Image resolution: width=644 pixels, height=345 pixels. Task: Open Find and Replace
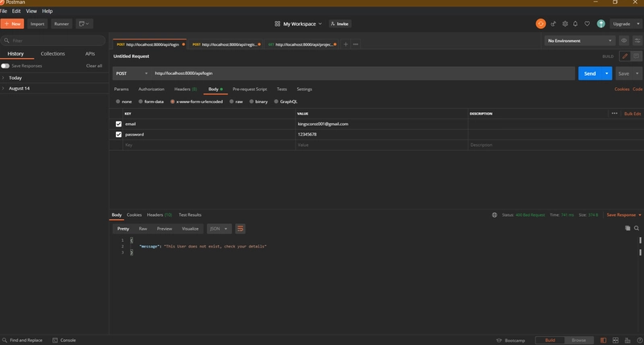point(23,340)
